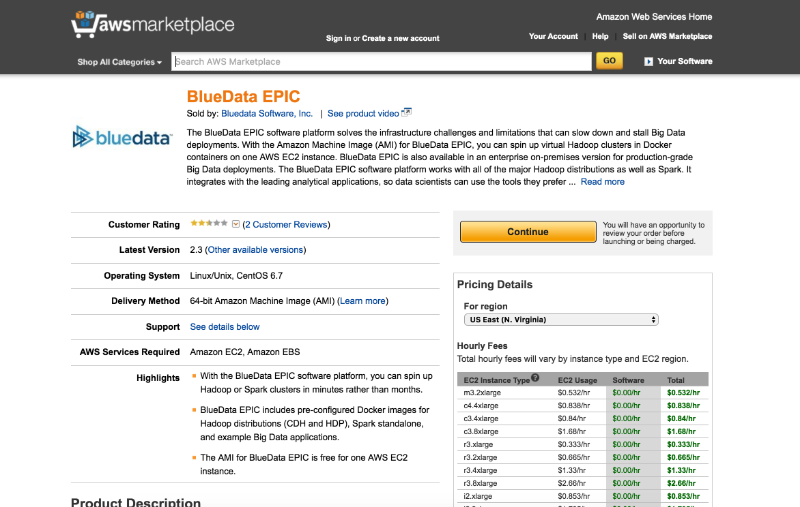Click the See details below support link
Viewport: 800px width, 507px height.
(x=224, y=327)
